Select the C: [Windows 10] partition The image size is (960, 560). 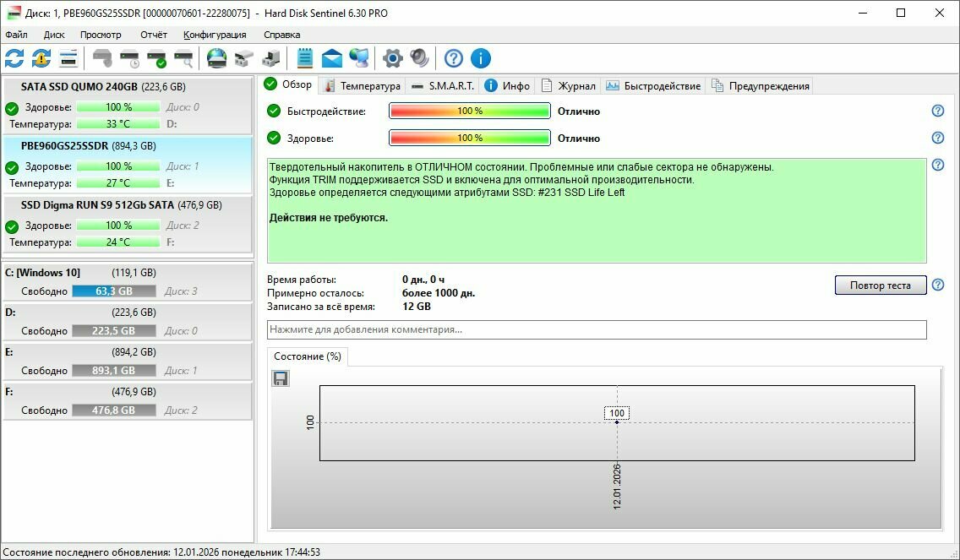128,282
